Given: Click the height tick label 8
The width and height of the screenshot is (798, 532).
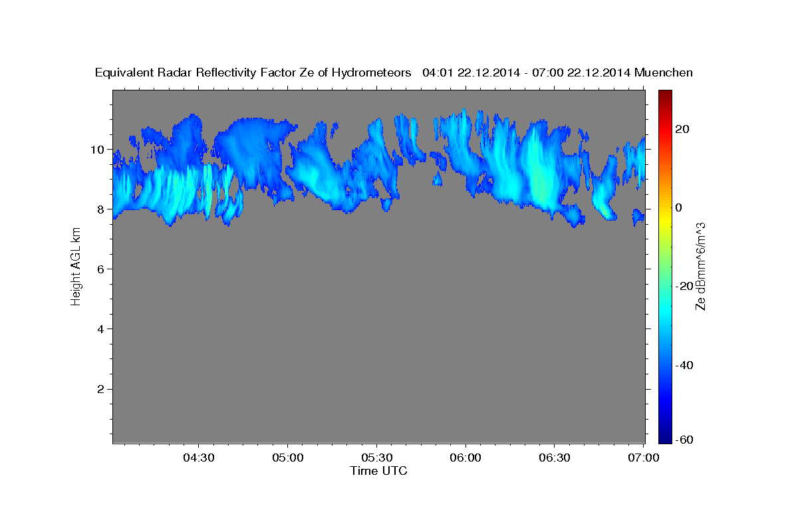Looking at the screenshot, I should (102, 209).
